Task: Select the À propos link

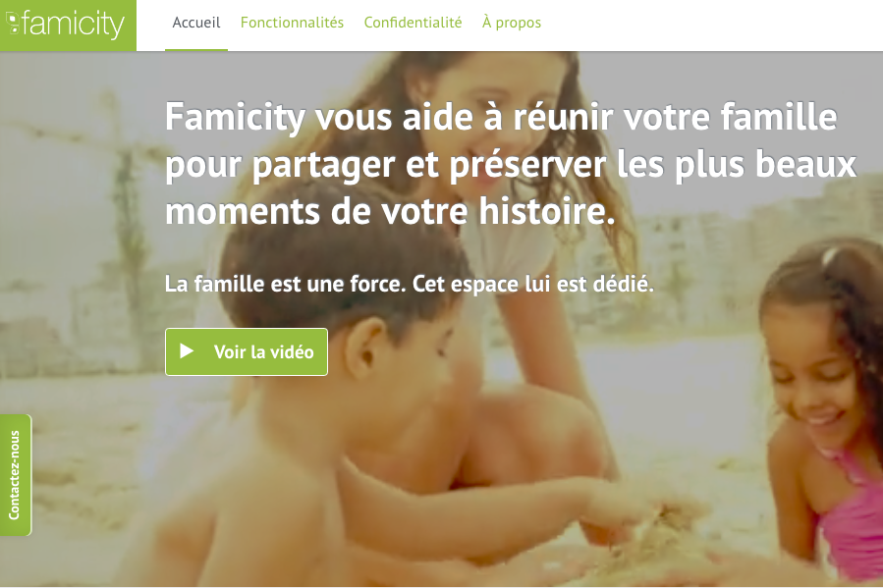Action: [512, 23]
